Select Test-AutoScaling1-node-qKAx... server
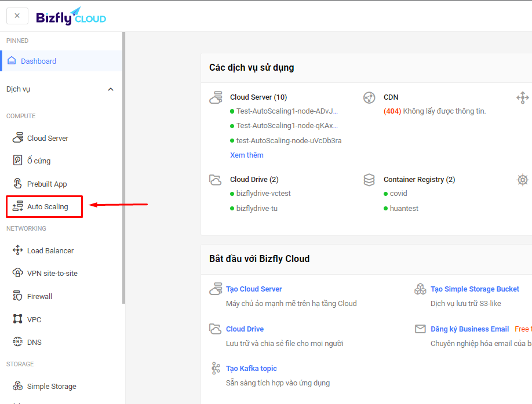 point(287,126)
